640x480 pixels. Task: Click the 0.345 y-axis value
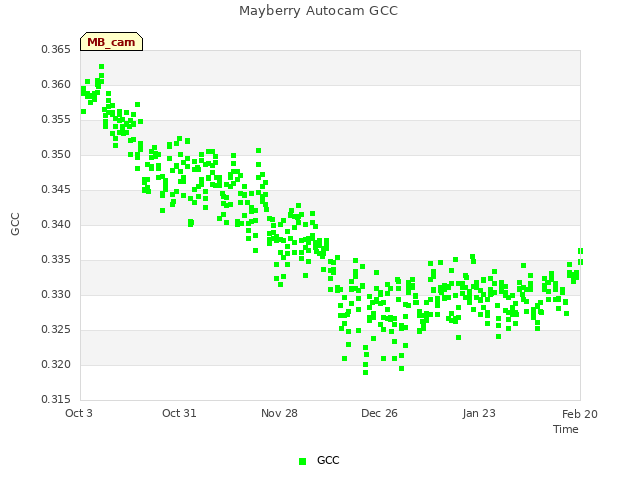click(x=56, y=189)
